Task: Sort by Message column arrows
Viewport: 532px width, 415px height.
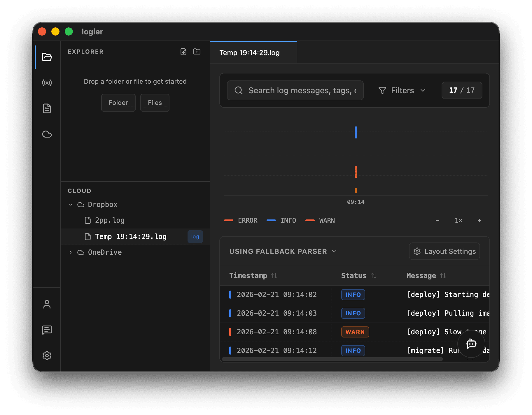Action: (x=443, y=276)
